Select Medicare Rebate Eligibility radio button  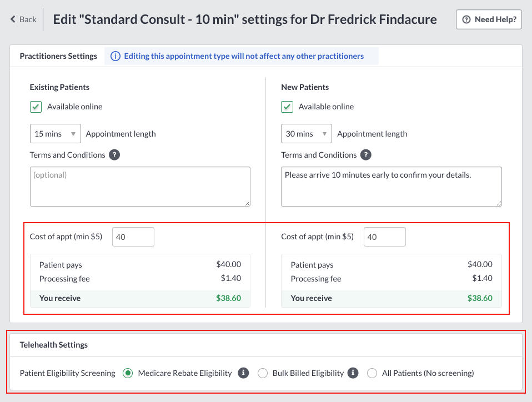tap(128, 373)
